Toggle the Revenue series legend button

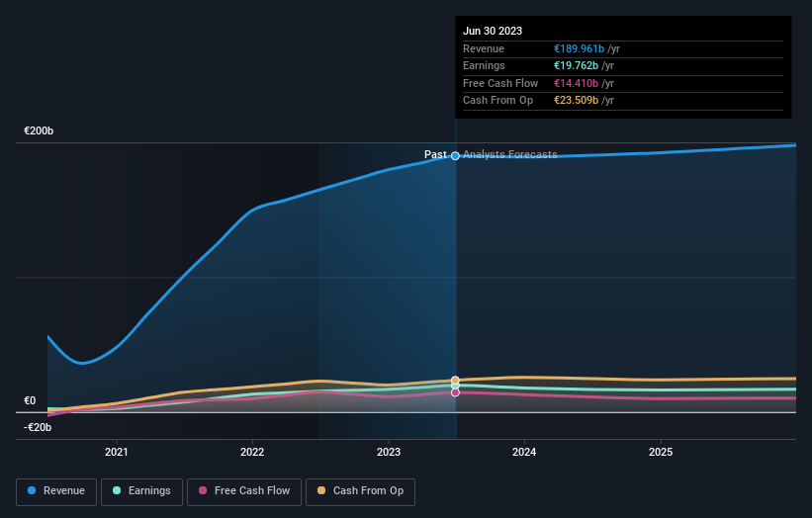56,491
